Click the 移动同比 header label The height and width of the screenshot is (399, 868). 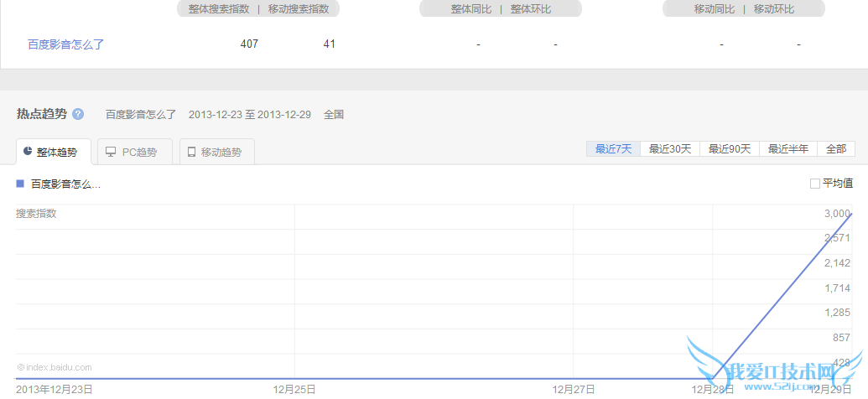[714, 9]
